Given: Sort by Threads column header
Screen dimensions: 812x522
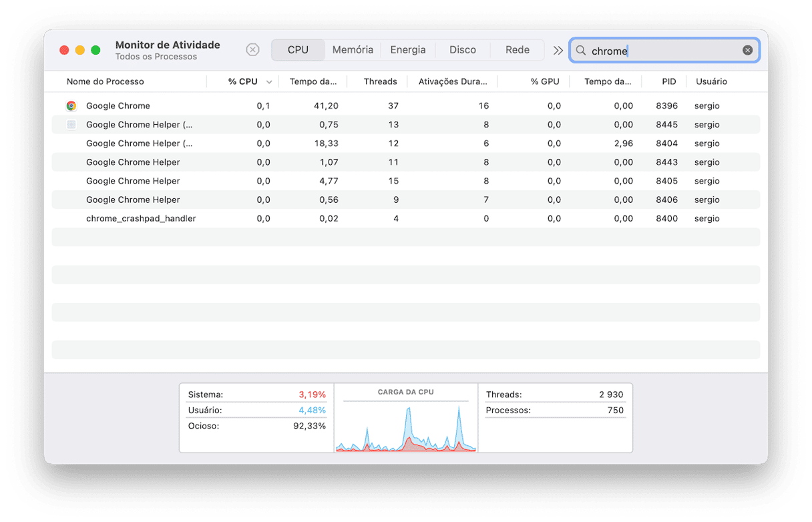Looking at the screenshot, I should point(381,81).
